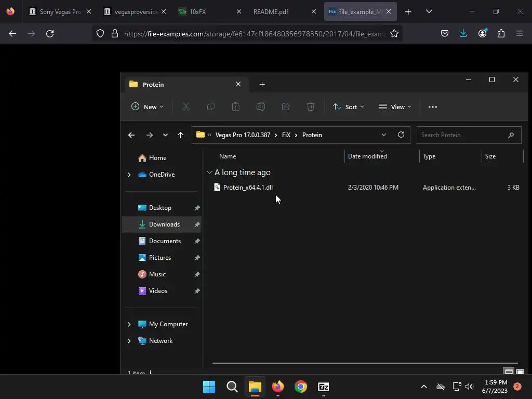Screen dimensions: 532x399
Task: Open Downloads in the navigation pane
Action: (162, 224)
